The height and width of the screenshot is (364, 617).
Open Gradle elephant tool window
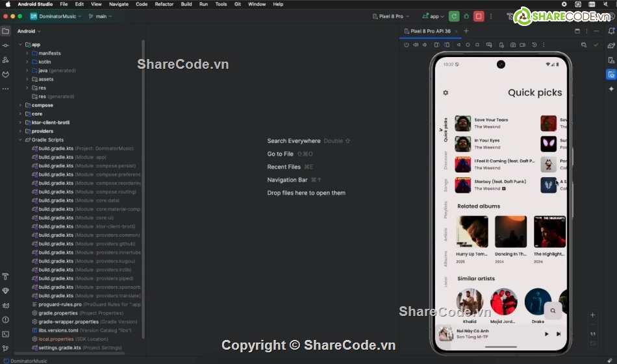[x=611, y=45]
